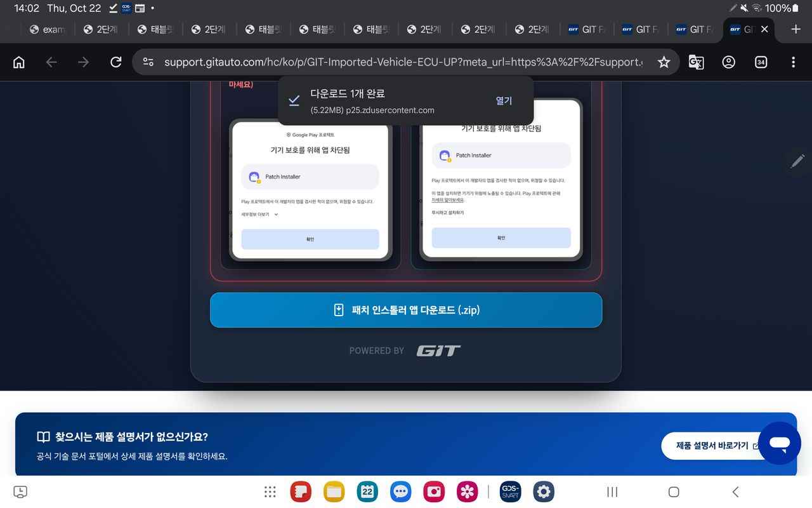Tap the Android back navigation button
Image resolution: width=812 pixels, height=508 pixels.
pos(735,491)
